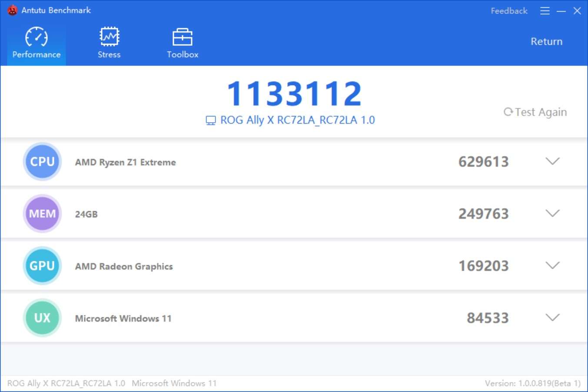The image size is (588, 392).
Task: Minimize the Antutu Benchmark window
Action: 561,11
